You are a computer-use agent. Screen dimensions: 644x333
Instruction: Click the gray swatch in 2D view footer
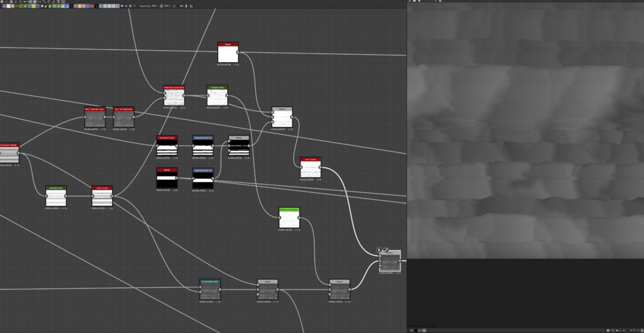[419, 330]
